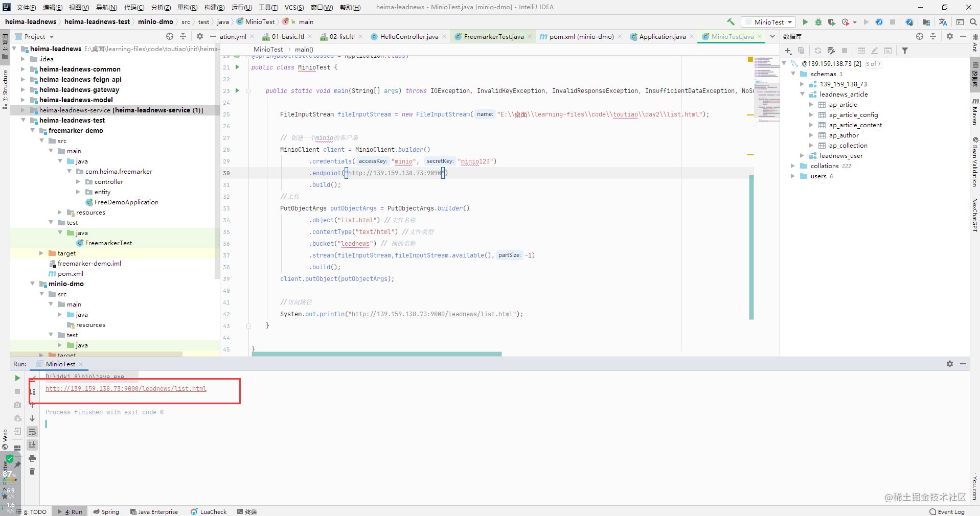This screenshot has height=516, width=980.
Task: Start MinioTest in Debug mode
Action: point(818,22)
